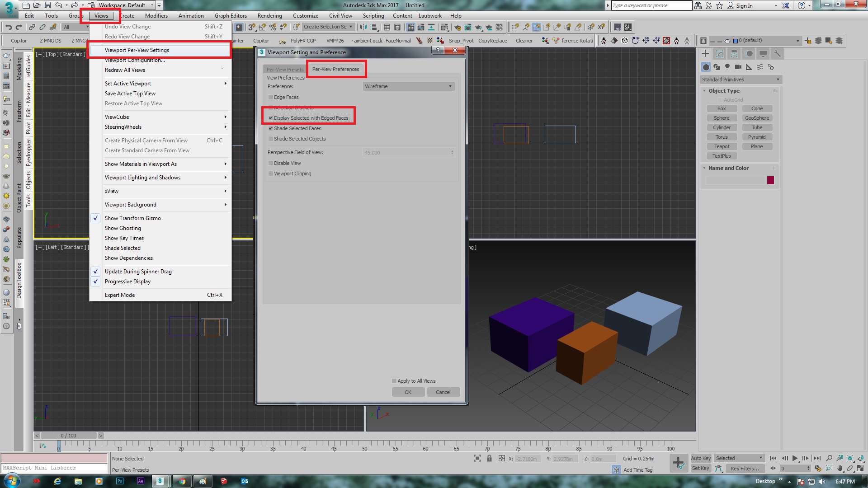
Task: Click the Set Keys large plus icon
Action: (678, 463)
